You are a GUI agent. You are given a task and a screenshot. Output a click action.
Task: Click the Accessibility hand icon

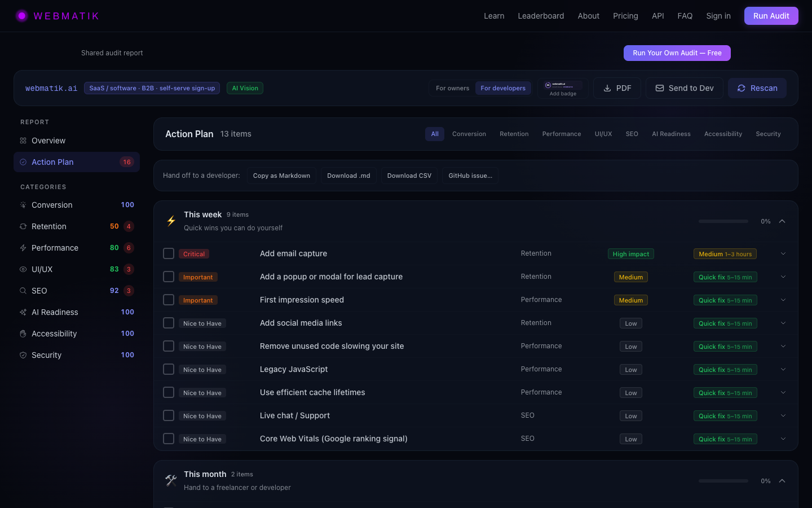click(23, 334)
